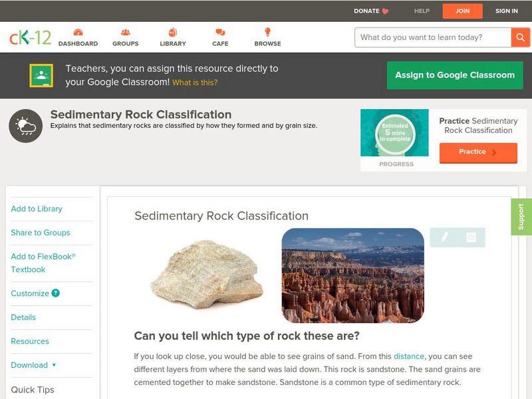Click the search magnifier icon
The width and height of the screenshot is (532, 399).
(521, 37)
